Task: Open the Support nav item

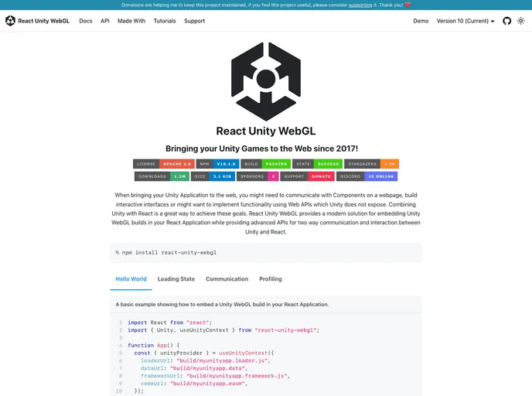Action: tap(194, 21)
